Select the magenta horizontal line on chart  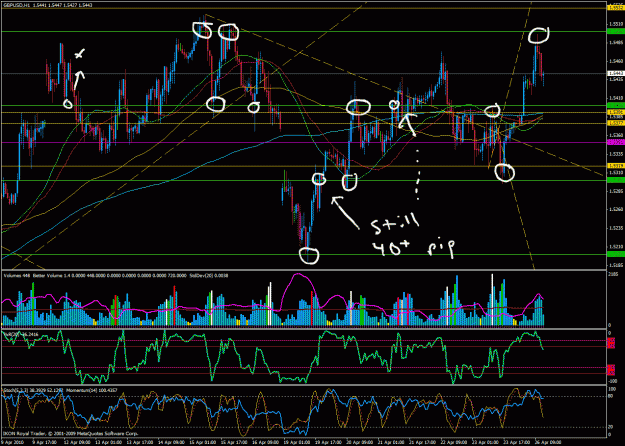point(303,142)
